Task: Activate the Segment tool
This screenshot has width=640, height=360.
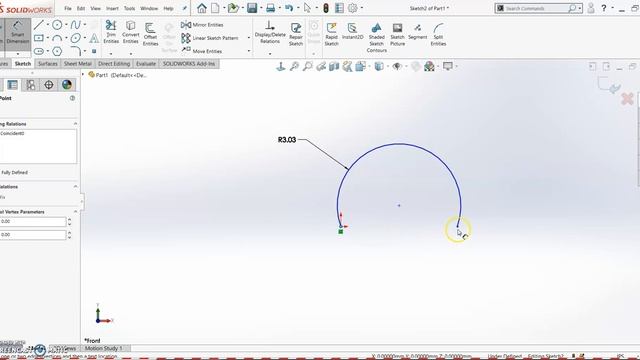Action: click(417, 31)
